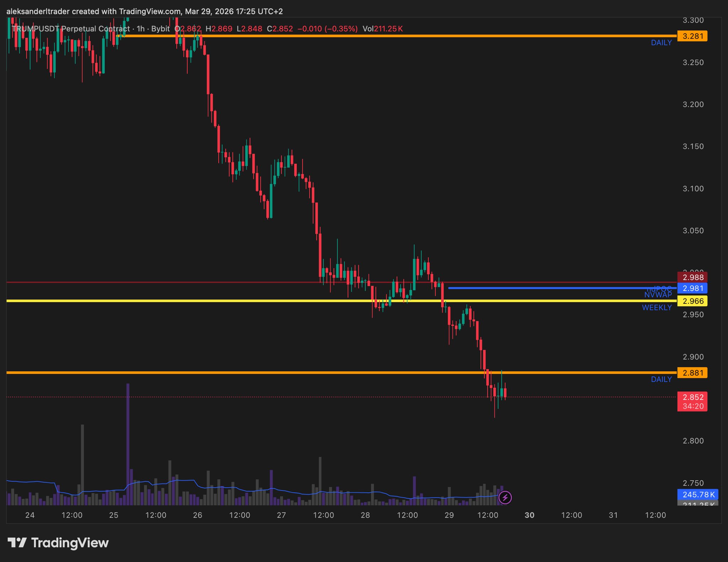Click the DAILY label under 3.281 line
The width and height of the screenshot is (728, 562).
(661, 43)
